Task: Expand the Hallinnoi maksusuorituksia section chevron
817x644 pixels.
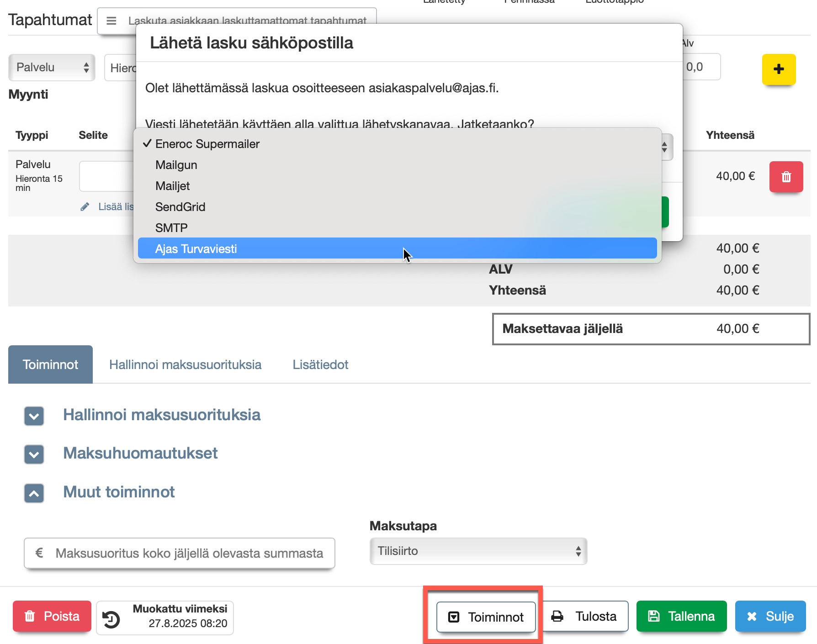Action: click(34, 416)
